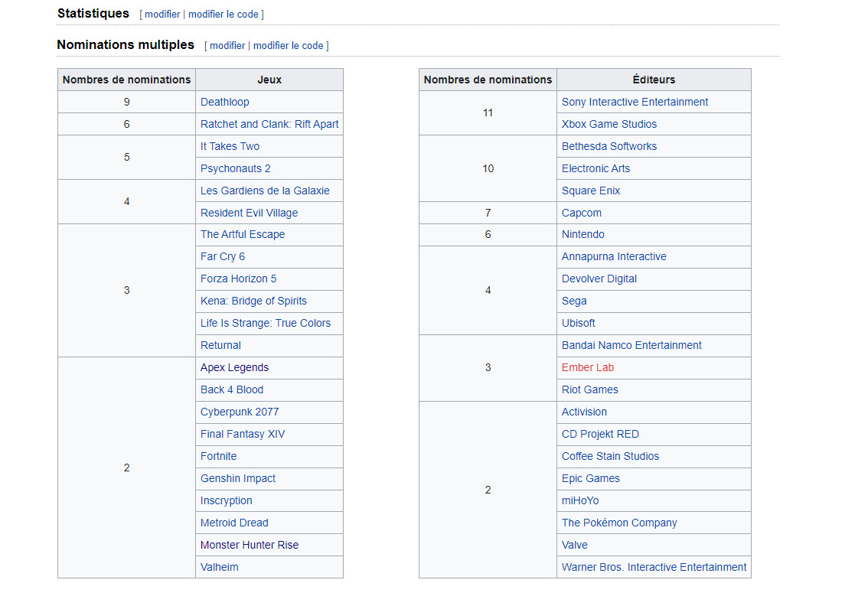The width and height of the screenshot is (868, 606).
Task: Open the Valheim game link
Action: pos(219,567)
